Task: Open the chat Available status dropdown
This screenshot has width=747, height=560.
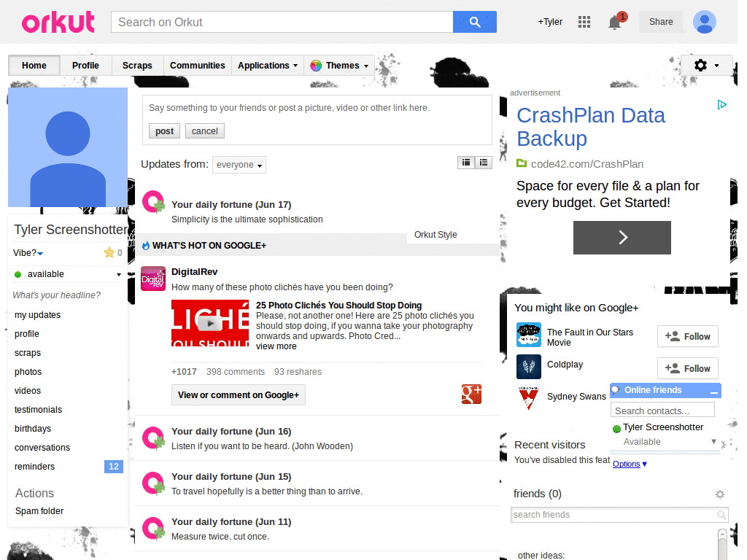Action: [x=713, y=441]
